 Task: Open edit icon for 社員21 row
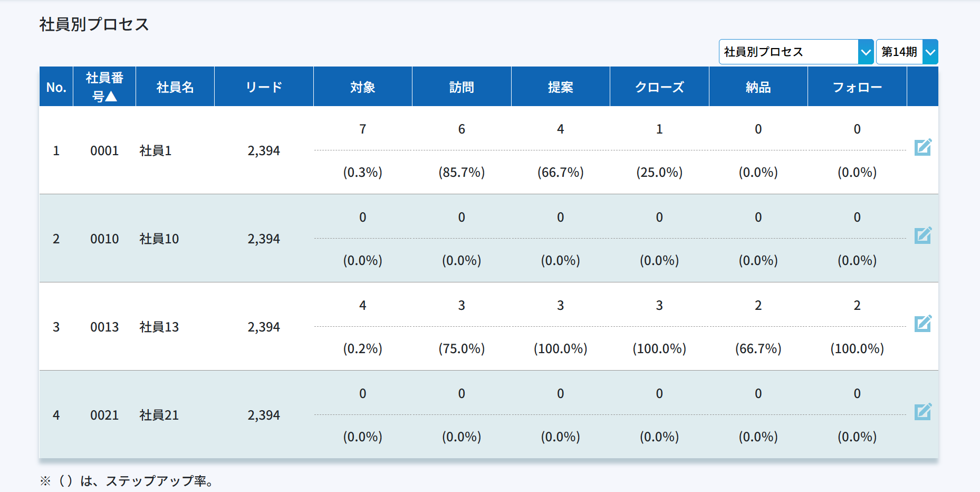tap(923, 412)
